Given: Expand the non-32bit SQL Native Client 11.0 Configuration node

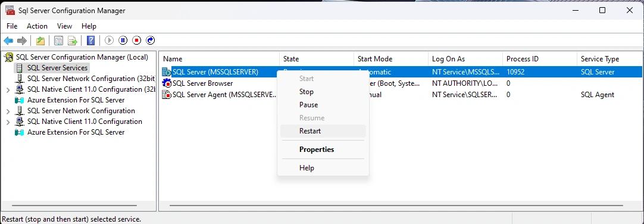Looking at the screenshot, I should [x=8, y=122].
